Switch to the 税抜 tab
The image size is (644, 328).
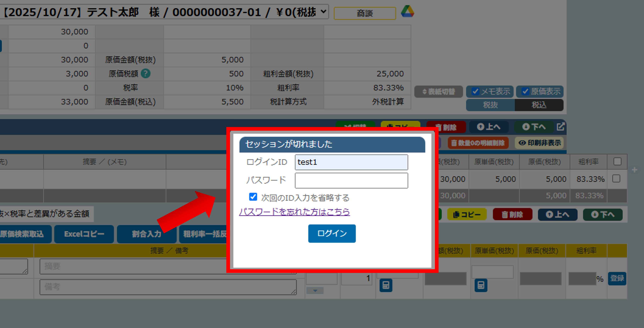pos(490,105)
